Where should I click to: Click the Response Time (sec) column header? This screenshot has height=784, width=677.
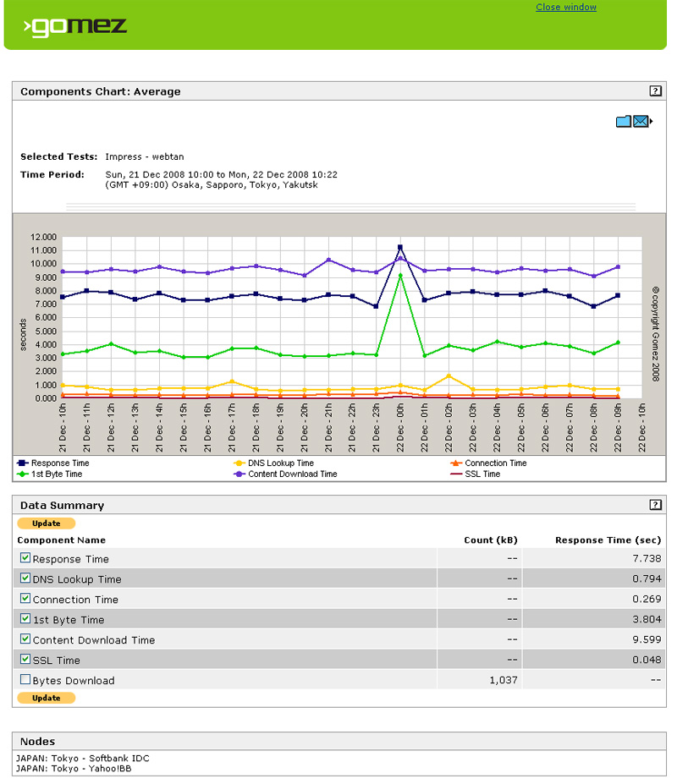[608, 540]
